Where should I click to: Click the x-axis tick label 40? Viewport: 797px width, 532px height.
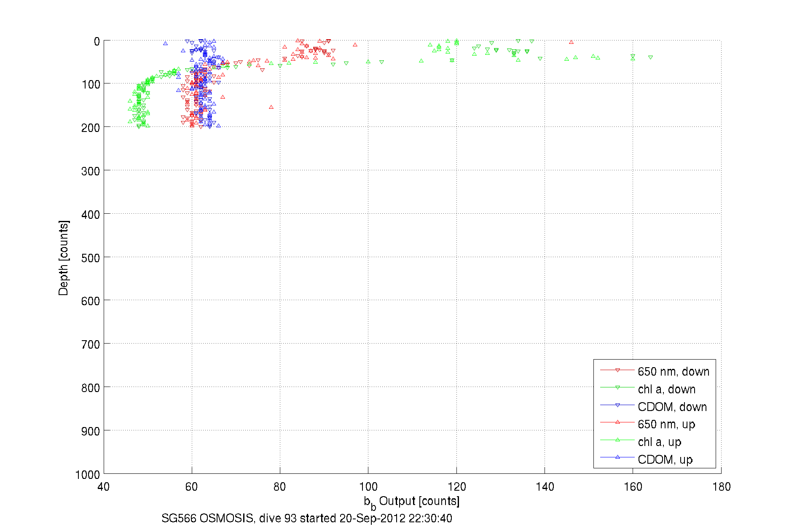(104, 487)
